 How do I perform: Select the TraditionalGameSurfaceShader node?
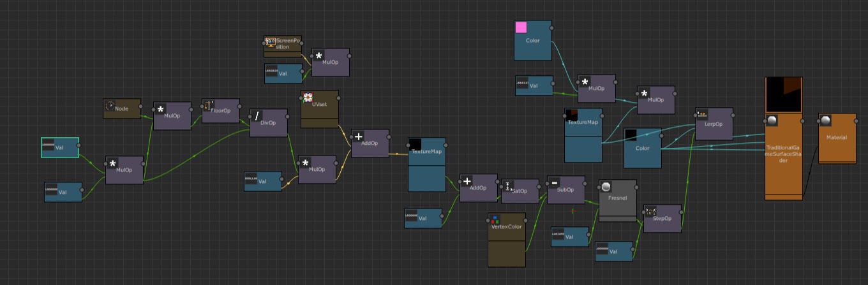click(783, 157)
